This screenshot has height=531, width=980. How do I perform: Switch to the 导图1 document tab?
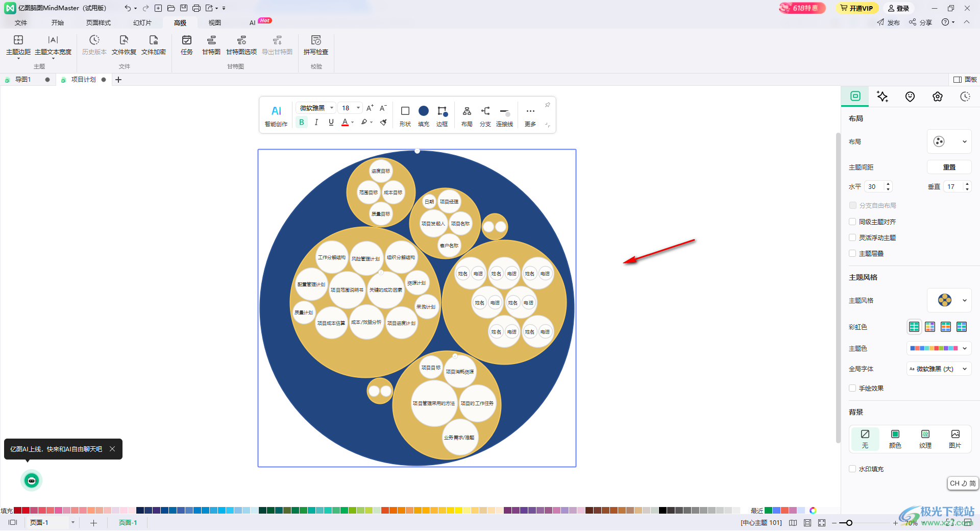(23, 80)
